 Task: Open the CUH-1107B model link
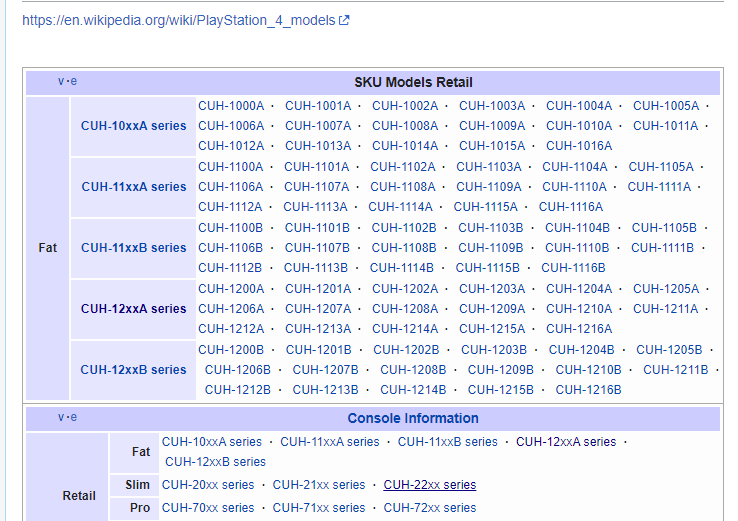pos(317,248)
